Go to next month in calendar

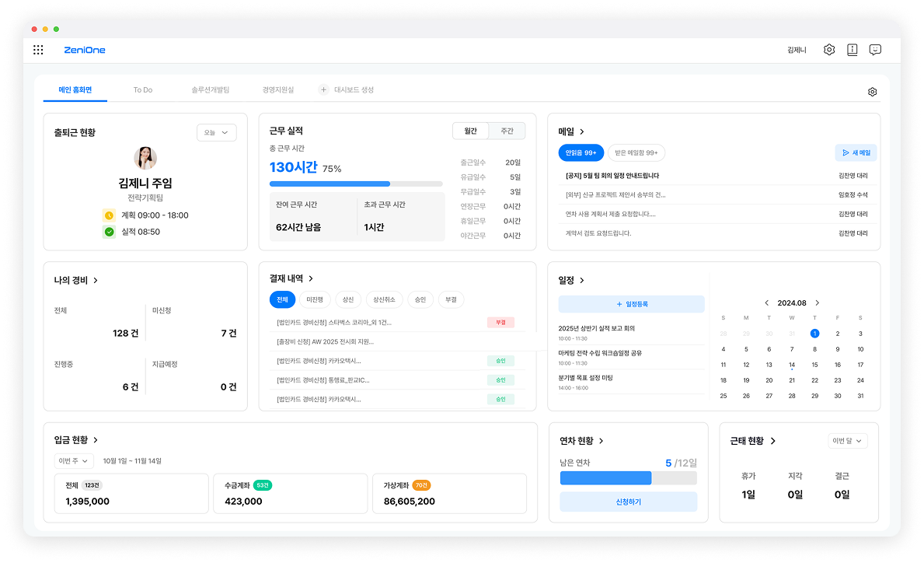coord(817,303)
